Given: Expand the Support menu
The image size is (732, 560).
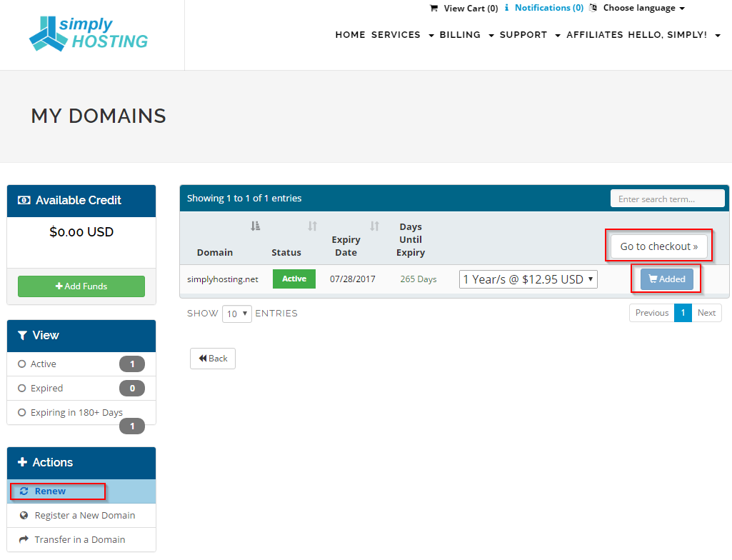Looking at the screenshot, I should pyautogui.click(x=530, y=35).
